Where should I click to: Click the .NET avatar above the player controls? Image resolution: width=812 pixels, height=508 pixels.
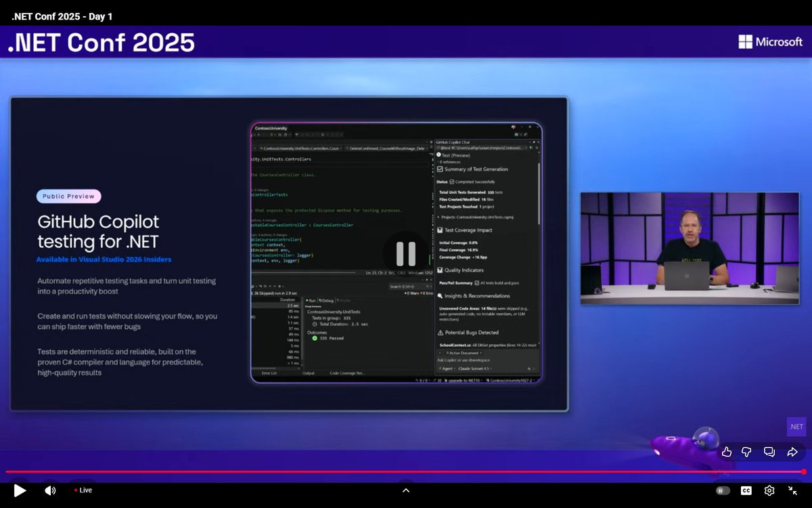tap(796, 426)
